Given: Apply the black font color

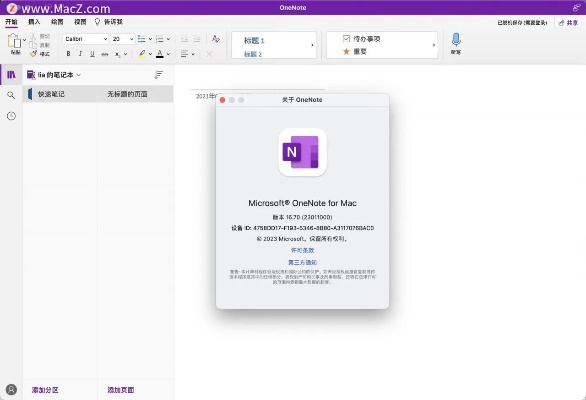Looking at the screenshot, I should [x=160, y=54].
